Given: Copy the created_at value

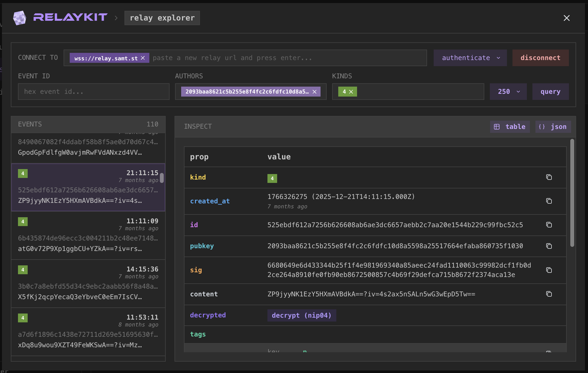Looking at the screenshot, I should (549, 201).
